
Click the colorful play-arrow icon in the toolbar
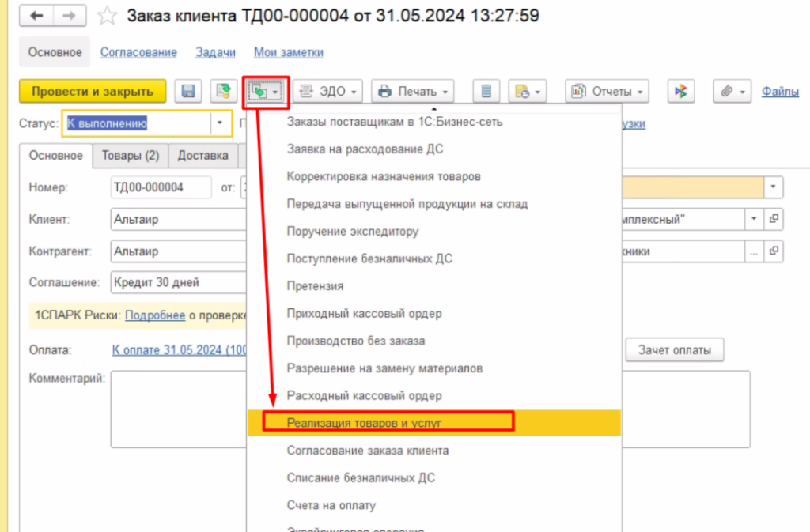pyautogui.click(x=680, y=92)
